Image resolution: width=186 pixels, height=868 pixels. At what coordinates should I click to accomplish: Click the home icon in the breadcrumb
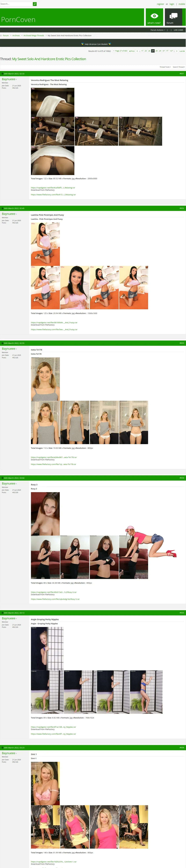[1, 35]
